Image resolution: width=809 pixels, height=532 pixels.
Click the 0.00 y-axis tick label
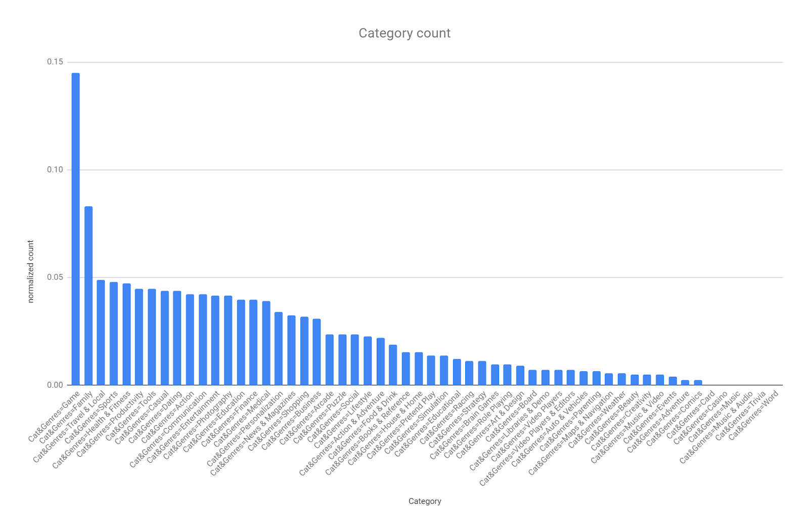coord(55,385)
